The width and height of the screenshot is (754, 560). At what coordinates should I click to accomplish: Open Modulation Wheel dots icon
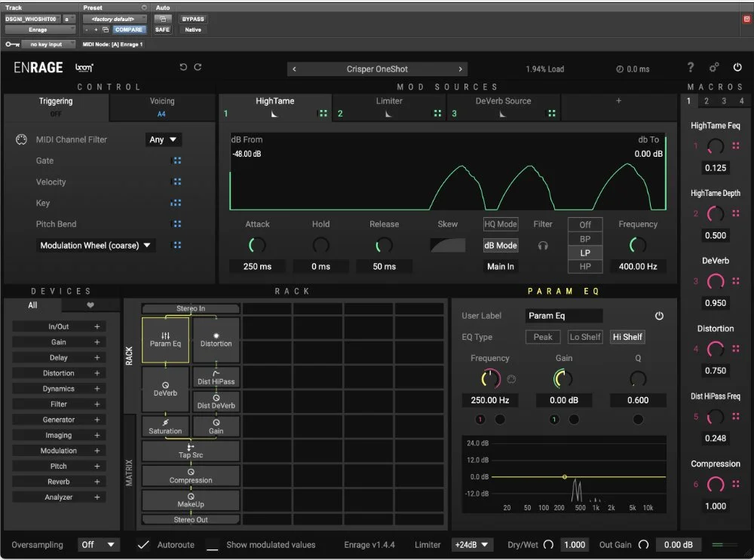coord(177,245)
